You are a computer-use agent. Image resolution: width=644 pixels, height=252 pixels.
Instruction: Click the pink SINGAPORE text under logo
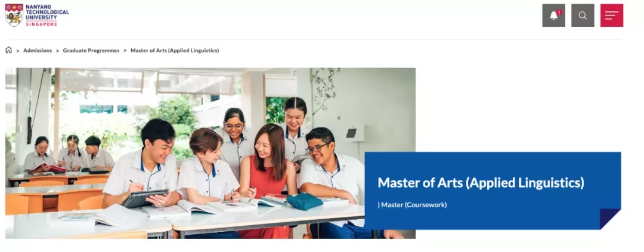[x=42, y=24]
